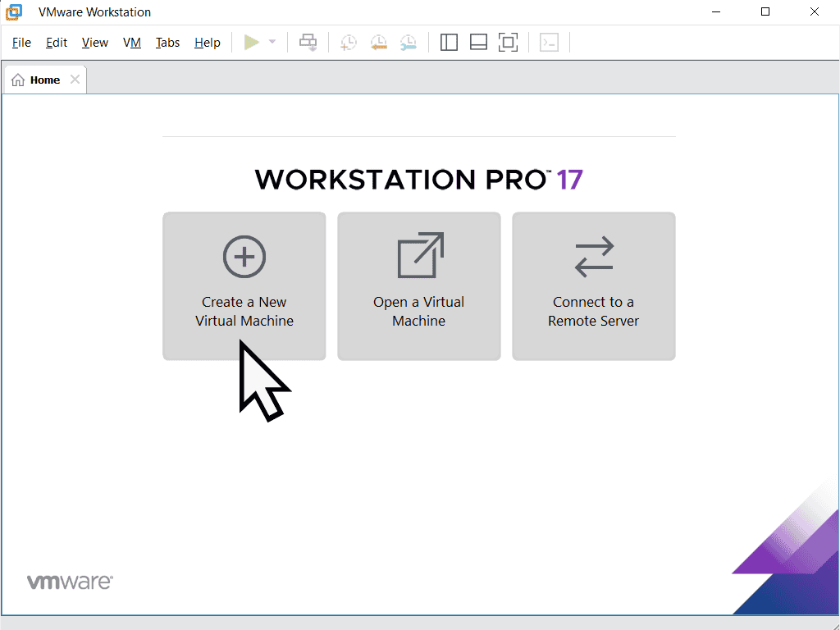The width and height of the screenshot is (840, 630).
Task: Select the Home tab label
Action: 45,80
